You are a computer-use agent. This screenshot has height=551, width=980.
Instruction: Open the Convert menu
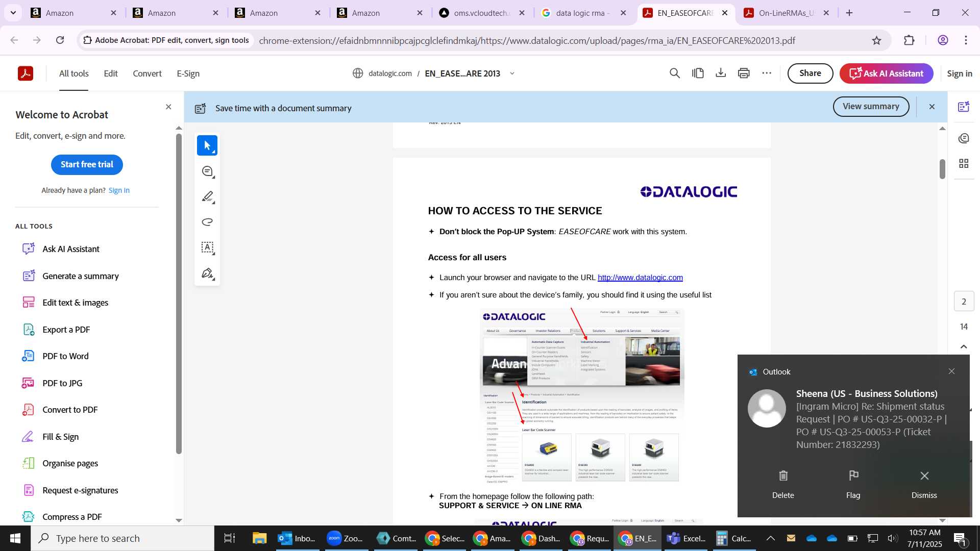[x=147, y=73]
